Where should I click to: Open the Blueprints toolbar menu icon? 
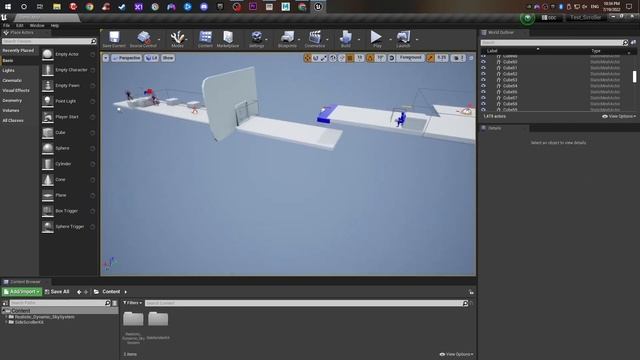click(287, 39)
